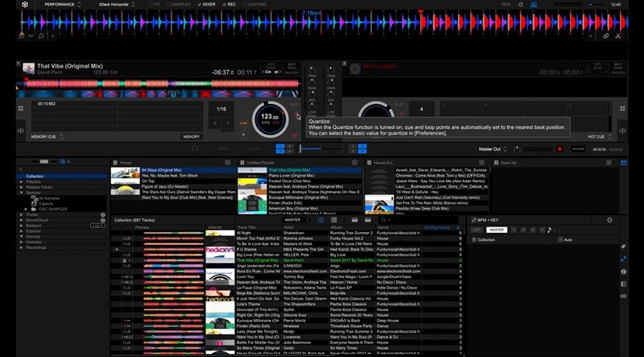The image size is (644, 357).
Task: Halve the loop with left arrow under 1/16
Action: [x=215, y=123]
